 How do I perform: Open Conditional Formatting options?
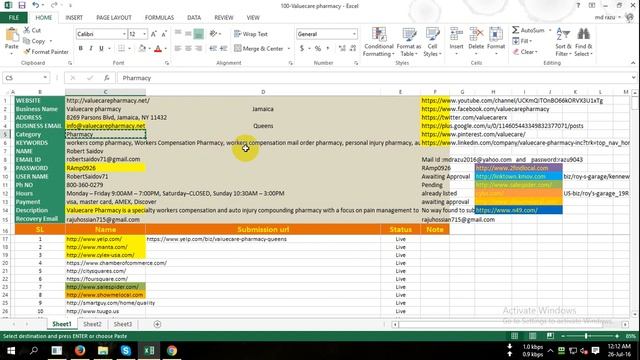pyautogui.click(x=379, y=42)
